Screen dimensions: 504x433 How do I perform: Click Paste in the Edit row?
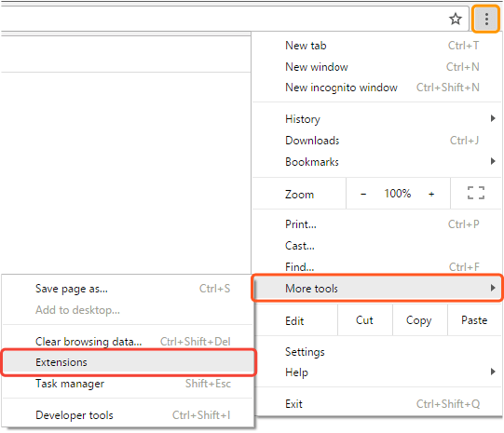474,320
